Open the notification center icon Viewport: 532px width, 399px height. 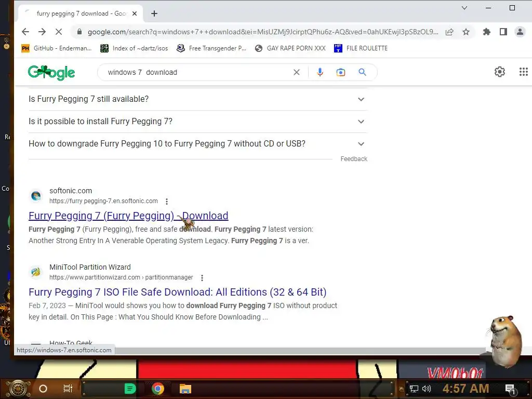(510, 389)
